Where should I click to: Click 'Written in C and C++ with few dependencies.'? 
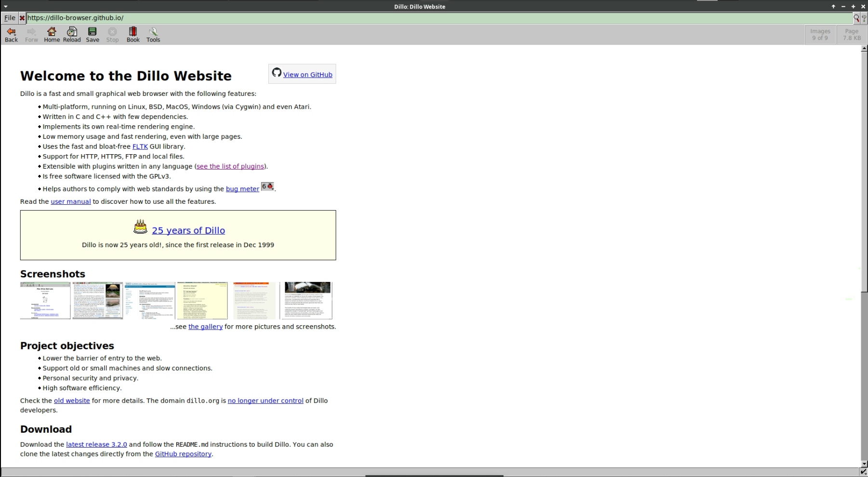[115, 117]
